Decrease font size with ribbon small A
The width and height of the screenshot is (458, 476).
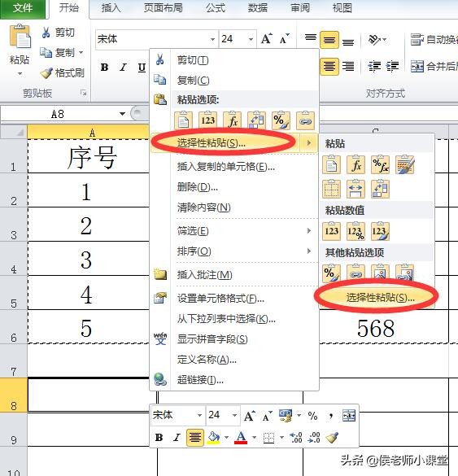(x=285, y=39)
